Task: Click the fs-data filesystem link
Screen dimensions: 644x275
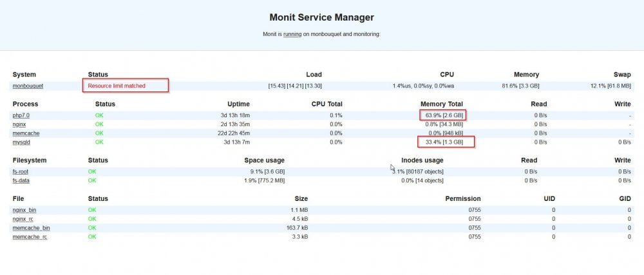Action: [x=21, y=180]
